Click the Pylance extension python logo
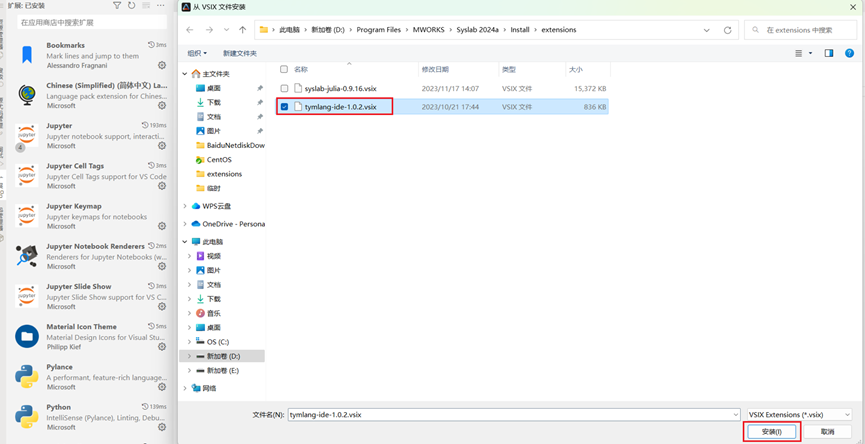The width and height of the screenshot is (865, 444). pos(26,377)
